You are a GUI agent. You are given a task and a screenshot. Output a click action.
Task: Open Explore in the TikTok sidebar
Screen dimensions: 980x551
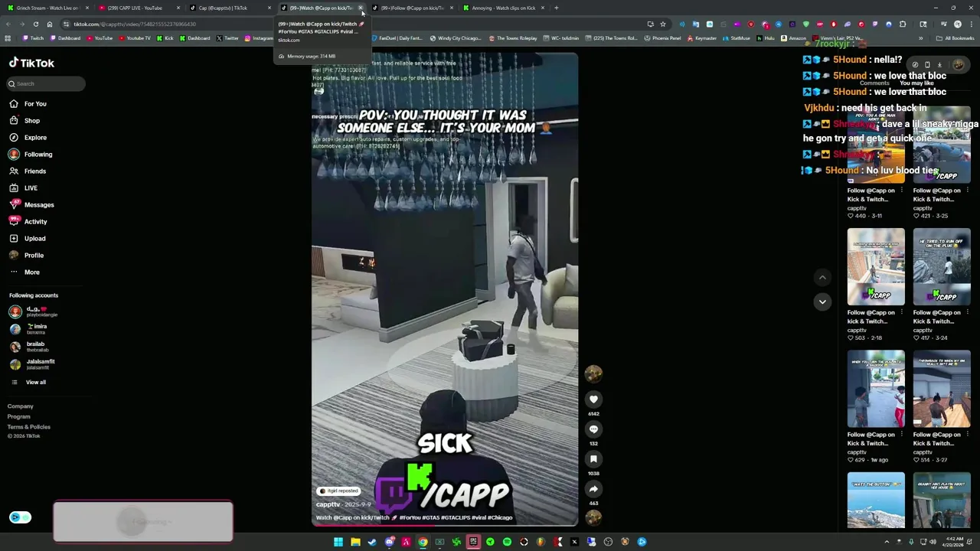(x=28, y=138)
